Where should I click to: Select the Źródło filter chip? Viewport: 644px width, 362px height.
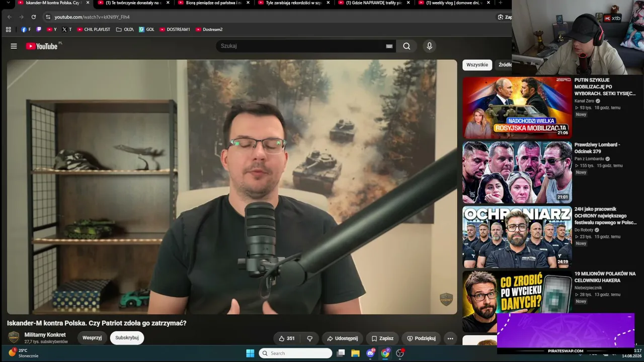(505, 65)
